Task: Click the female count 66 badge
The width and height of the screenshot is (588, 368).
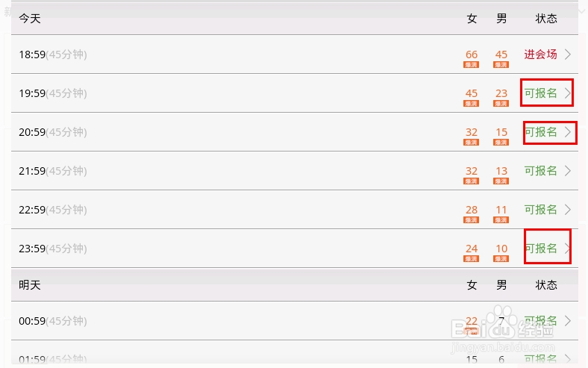Action: coord(472,57)
